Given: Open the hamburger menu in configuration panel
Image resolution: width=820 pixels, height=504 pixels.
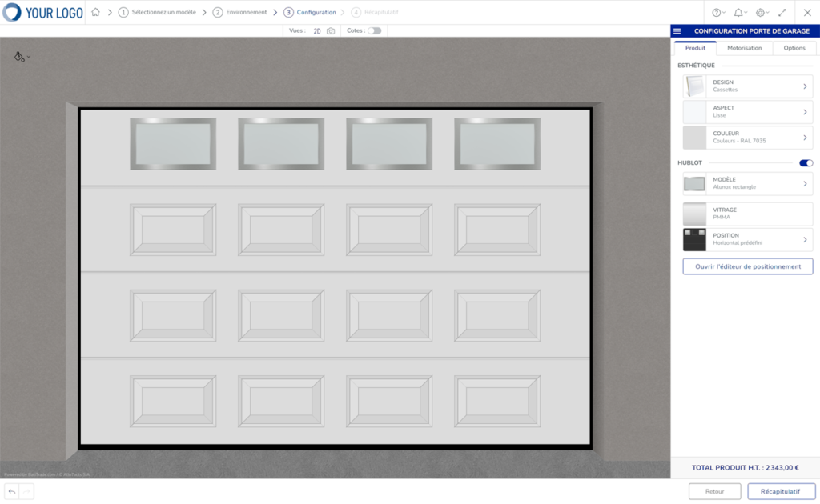Looking at the screenshot, I should pos(677,31).
